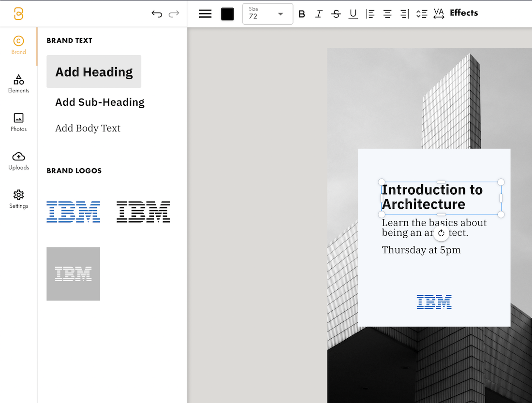
Task: Center-align the selected text
Action: point(387,14)
